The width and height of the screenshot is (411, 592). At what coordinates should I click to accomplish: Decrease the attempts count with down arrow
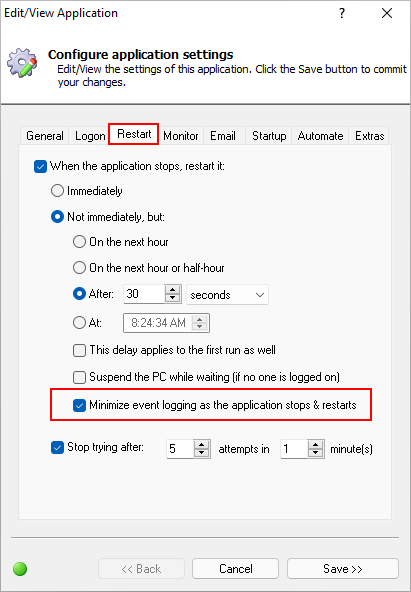tap(202, 453)
